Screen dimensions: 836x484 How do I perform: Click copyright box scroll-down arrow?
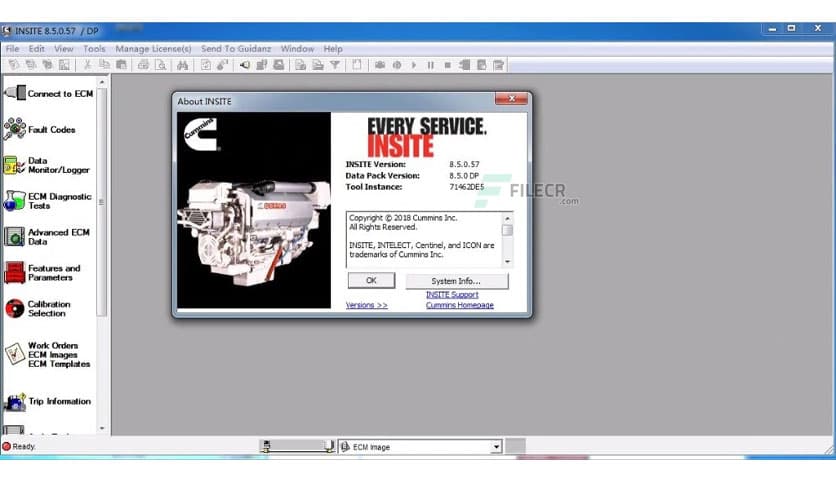coord(507,262)
